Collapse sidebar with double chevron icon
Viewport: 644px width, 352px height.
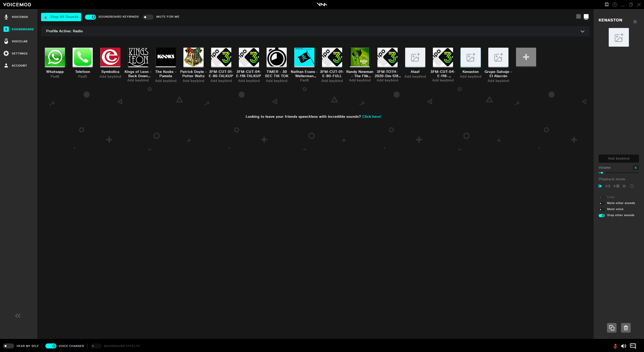[18, 316]
